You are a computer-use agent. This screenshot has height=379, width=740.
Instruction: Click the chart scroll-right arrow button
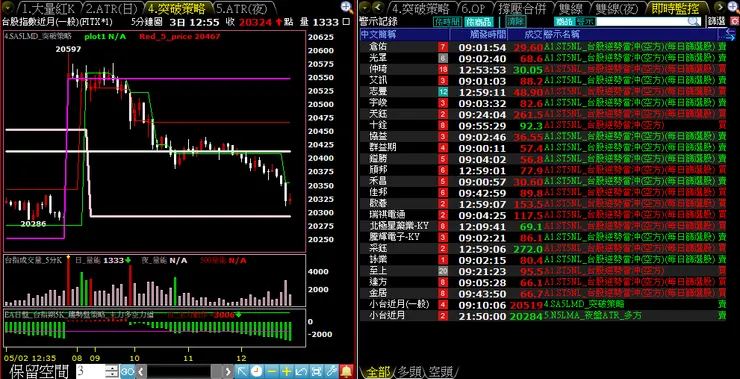(x=228, y=371)
